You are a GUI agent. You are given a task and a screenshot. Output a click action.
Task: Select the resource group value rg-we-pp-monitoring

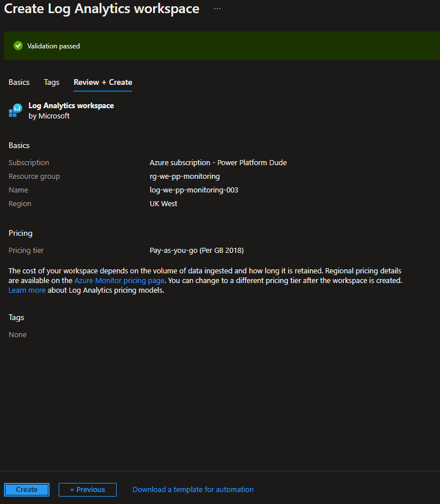[184, 177]
